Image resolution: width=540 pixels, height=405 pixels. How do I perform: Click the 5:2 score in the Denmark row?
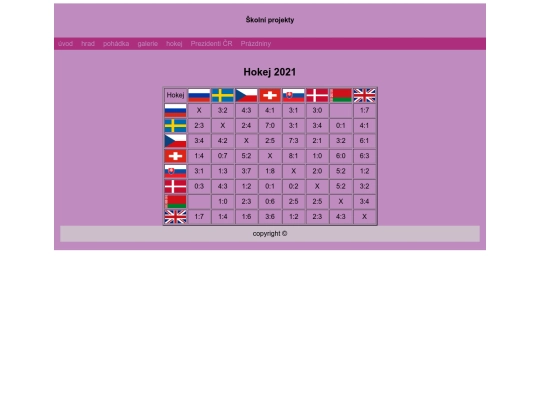click(341, 186)
